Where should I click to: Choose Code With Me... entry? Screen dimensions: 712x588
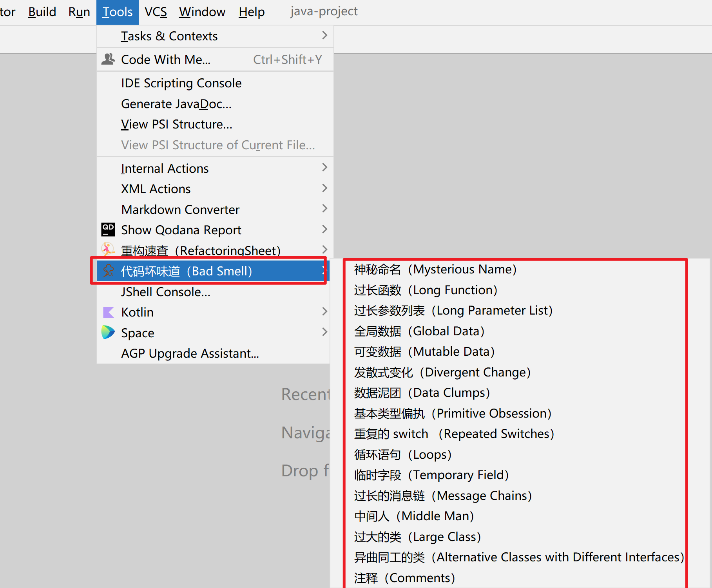[215, 60]
